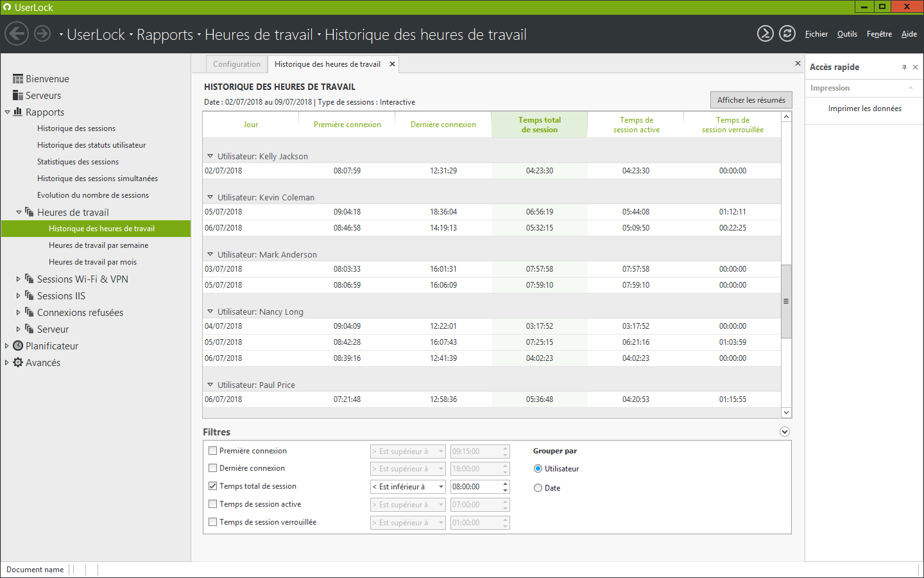Click the Sessions Wi-Fi & VPN icon
924x578 pixels.
(30, 279)
